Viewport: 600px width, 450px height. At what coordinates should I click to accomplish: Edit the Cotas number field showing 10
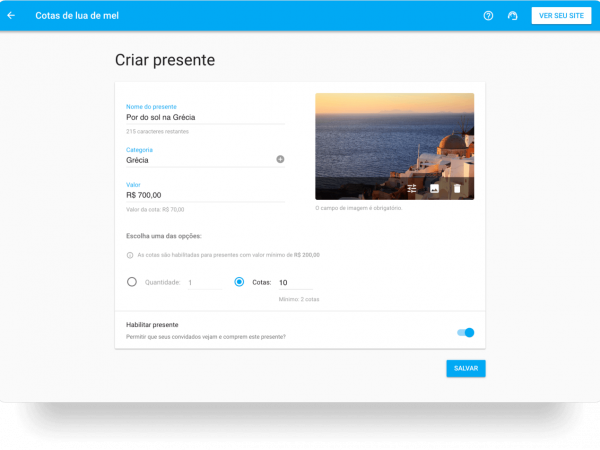296,282
